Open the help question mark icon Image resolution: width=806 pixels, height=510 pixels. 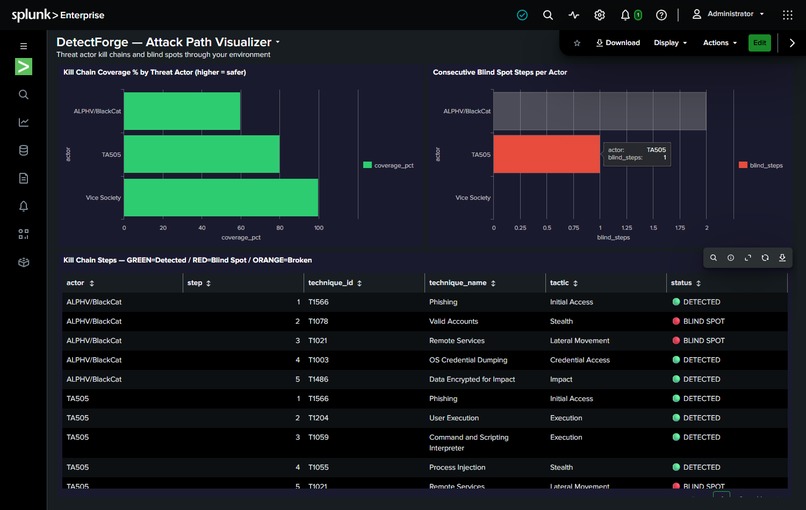(x=662, y=15)
